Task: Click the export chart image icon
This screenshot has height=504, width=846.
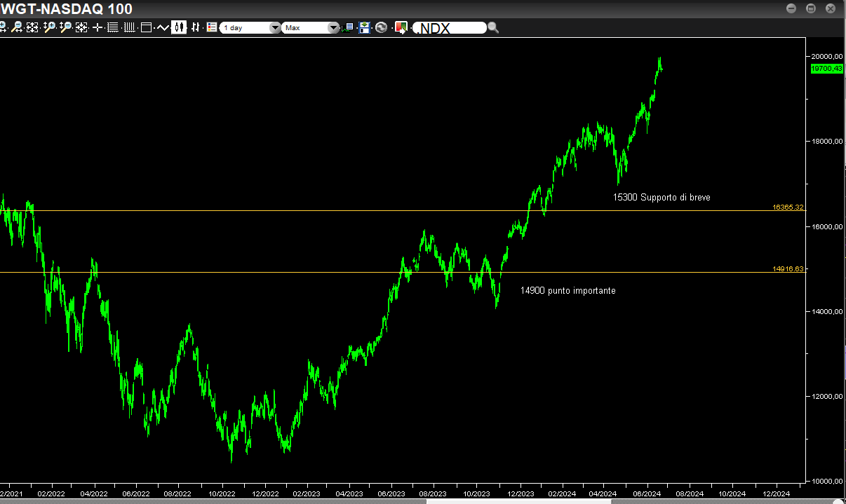Action: [x=401, y=27]
